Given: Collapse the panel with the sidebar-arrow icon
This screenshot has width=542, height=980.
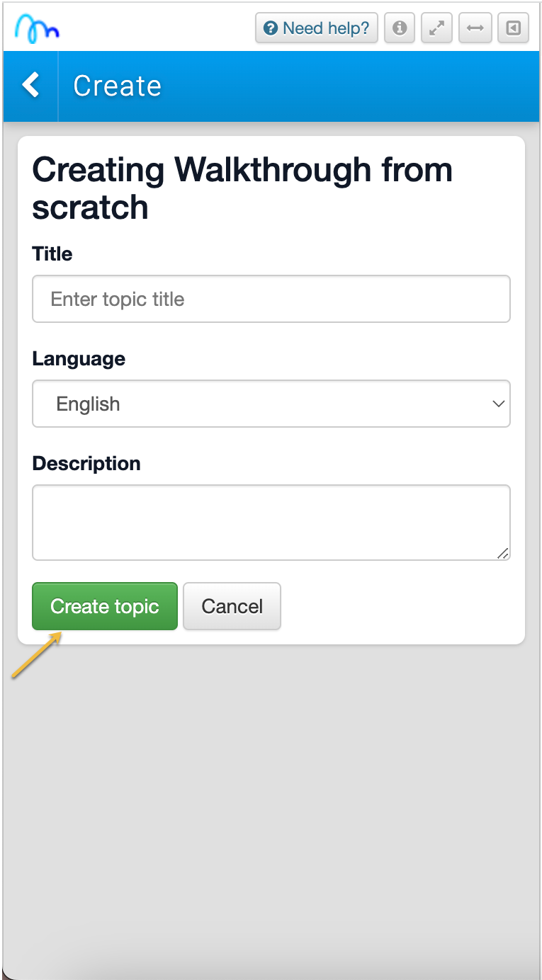Looking at the screenshot, I should click(513, 28).
